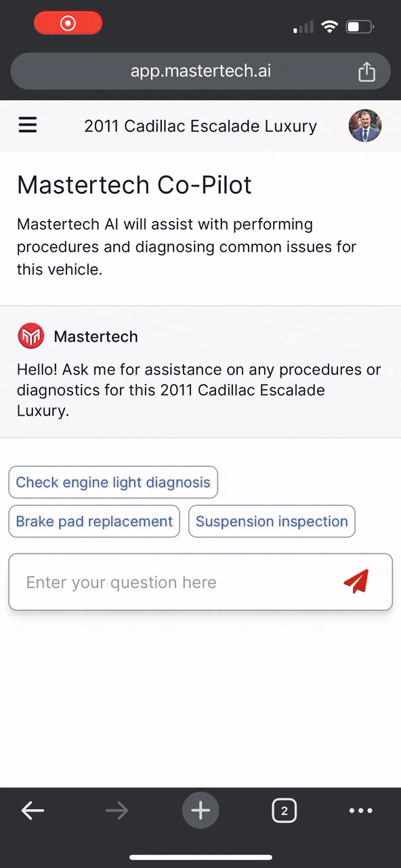Tap the red screen recording indicator
This screenshot has width=401, height=868.
[x=68, y=24]
